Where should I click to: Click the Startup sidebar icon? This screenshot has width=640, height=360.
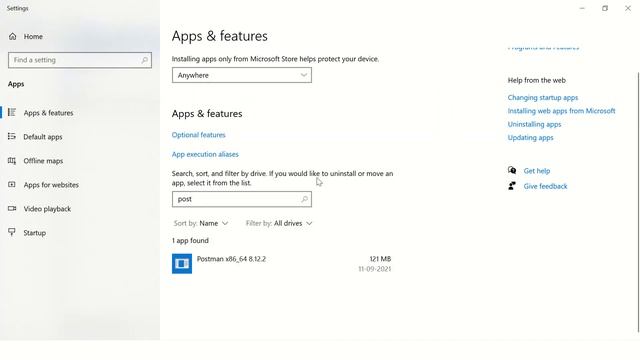click(12, 232)
